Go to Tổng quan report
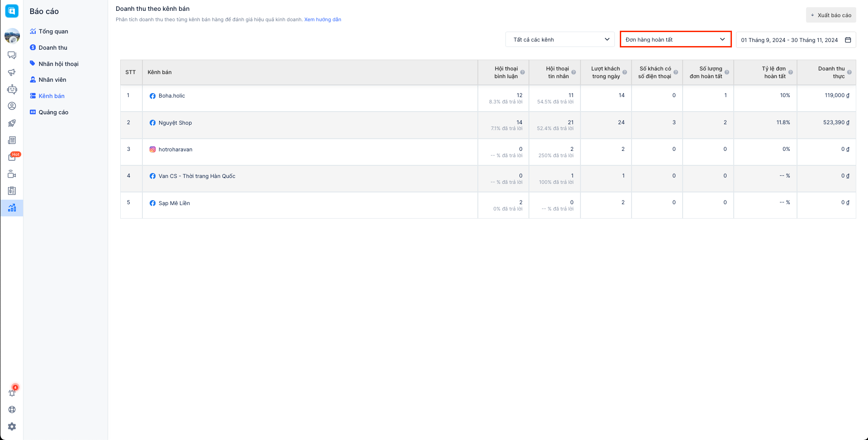The height and width of the screenshot is (440, 868). pos(53,32)
